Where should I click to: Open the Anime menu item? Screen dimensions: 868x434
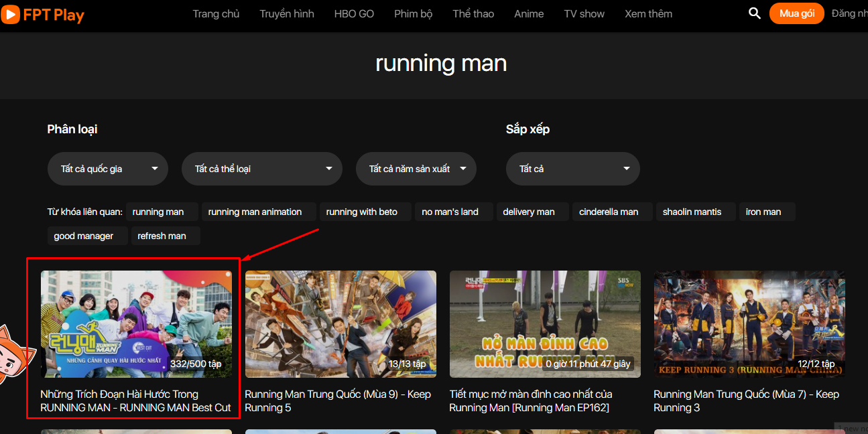coord(529,14)
